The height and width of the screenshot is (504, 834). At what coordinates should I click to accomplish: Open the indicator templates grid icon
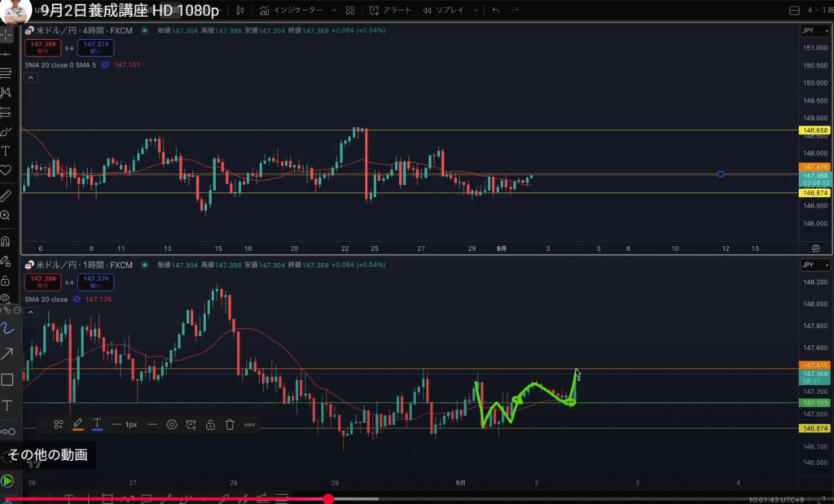(x=350, y=10)
